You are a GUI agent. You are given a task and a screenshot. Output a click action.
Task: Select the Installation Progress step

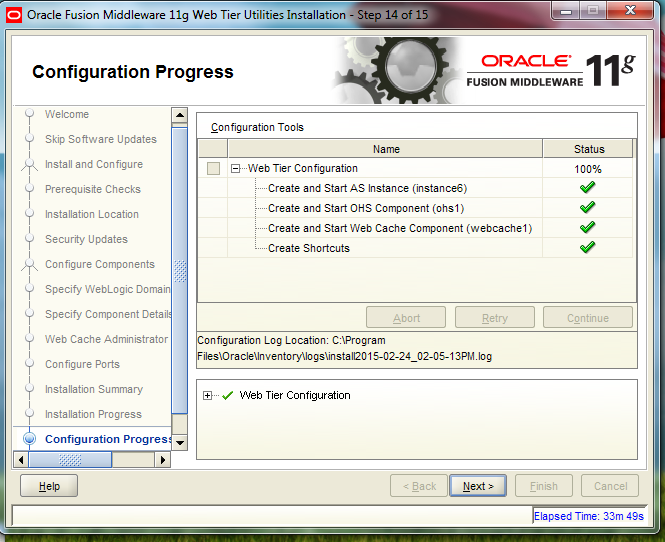tap(93, 414)
